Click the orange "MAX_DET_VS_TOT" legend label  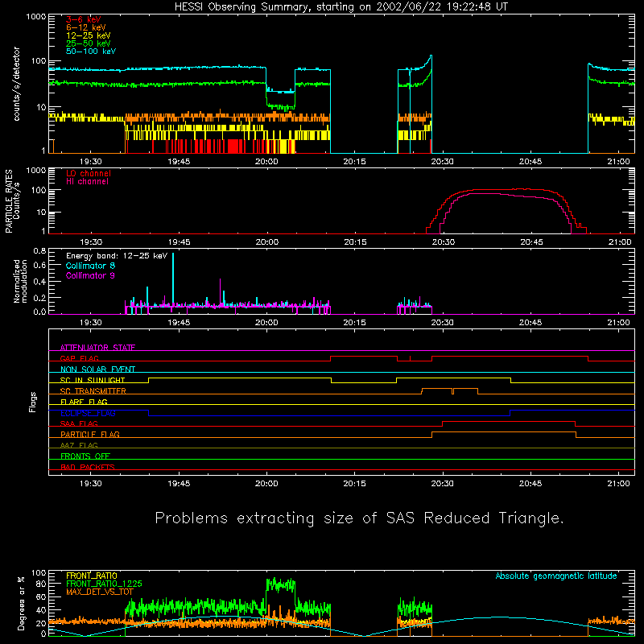click(x=99, y=592)
